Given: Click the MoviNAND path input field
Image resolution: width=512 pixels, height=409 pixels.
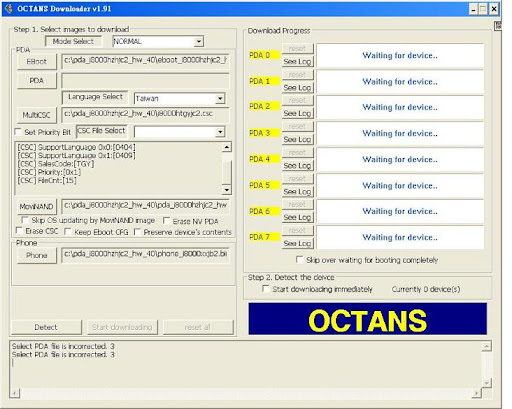Looking at the screenshot, I should pyautogui.click(x=145, y=206).
